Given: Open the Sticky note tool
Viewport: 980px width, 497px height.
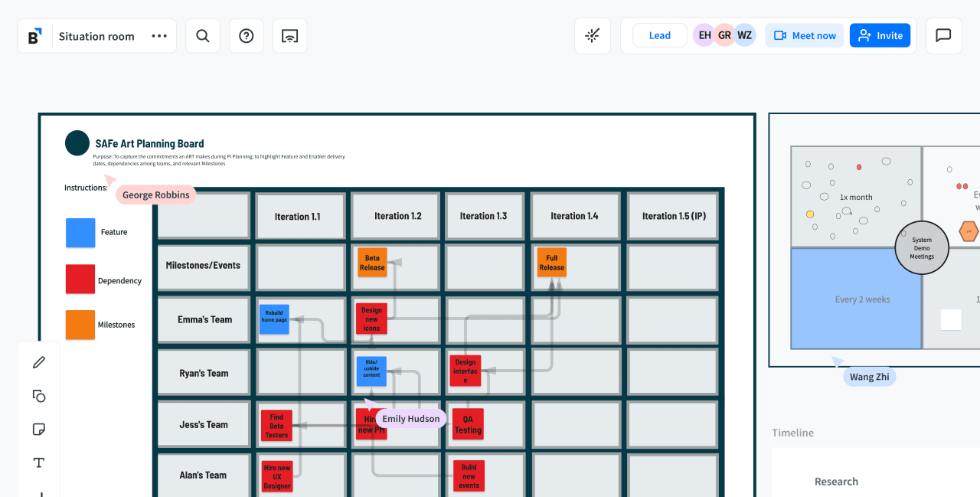Looking at the screenshot, I should click(39, 429).
